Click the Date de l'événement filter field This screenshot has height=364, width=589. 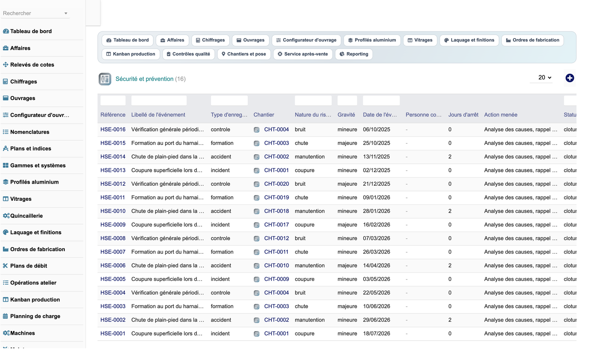(381, 101)
